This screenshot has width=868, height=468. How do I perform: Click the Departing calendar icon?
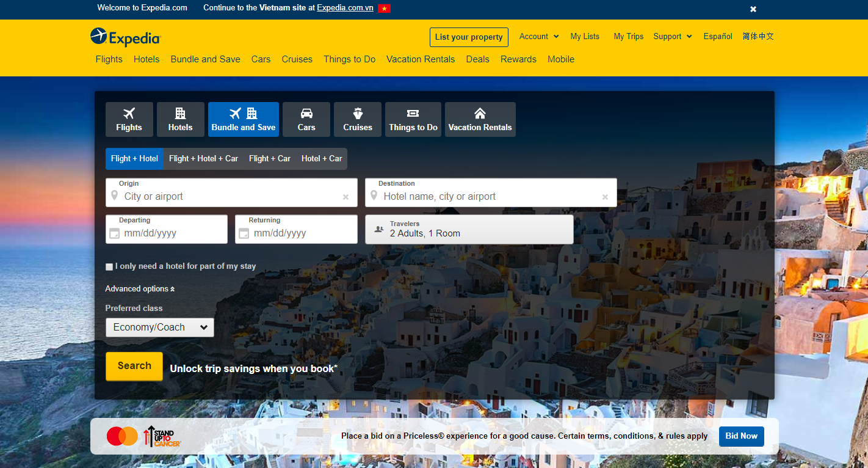pos(114,233)
